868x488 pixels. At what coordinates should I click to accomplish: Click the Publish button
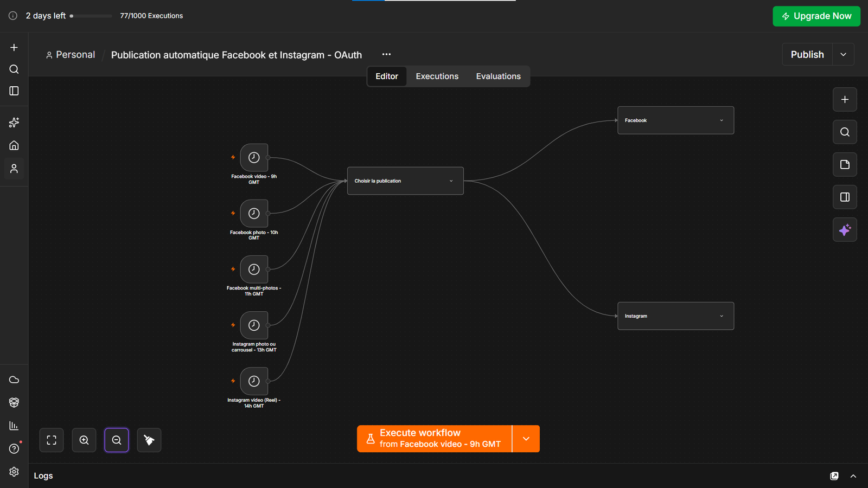point(807,54)
